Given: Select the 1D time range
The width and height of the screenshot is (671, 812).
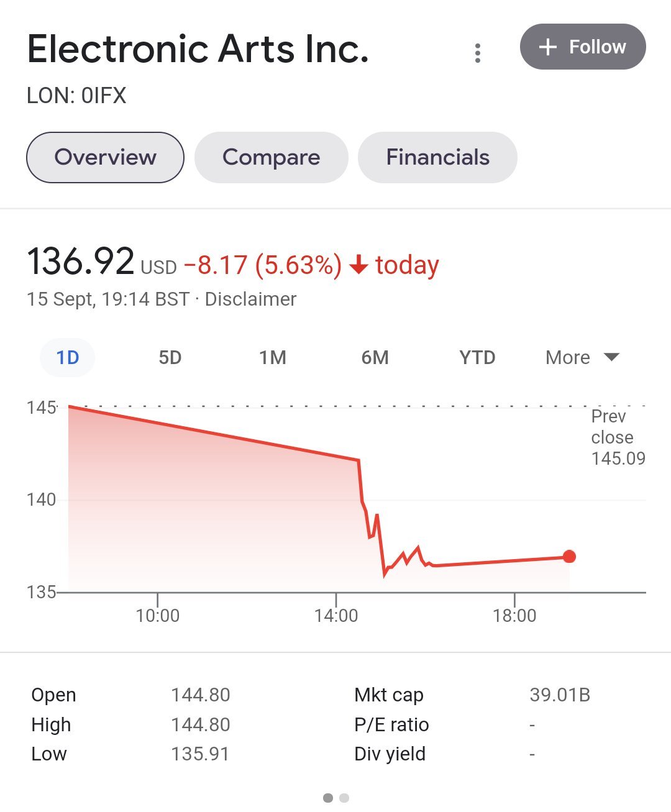Looking at the screenshot, I should (x=68, y=358).
